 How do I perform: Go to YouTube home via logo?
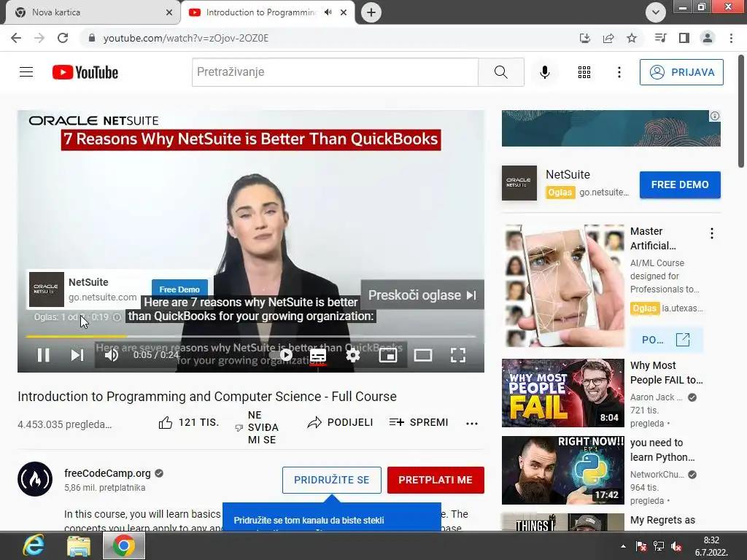[85, 72]
